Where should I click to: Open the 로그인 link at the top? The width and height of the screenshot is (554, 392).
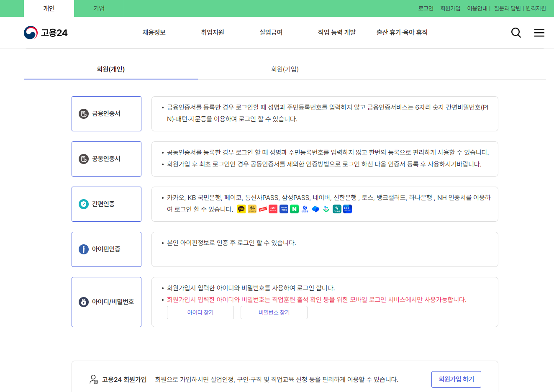(425, 8)
